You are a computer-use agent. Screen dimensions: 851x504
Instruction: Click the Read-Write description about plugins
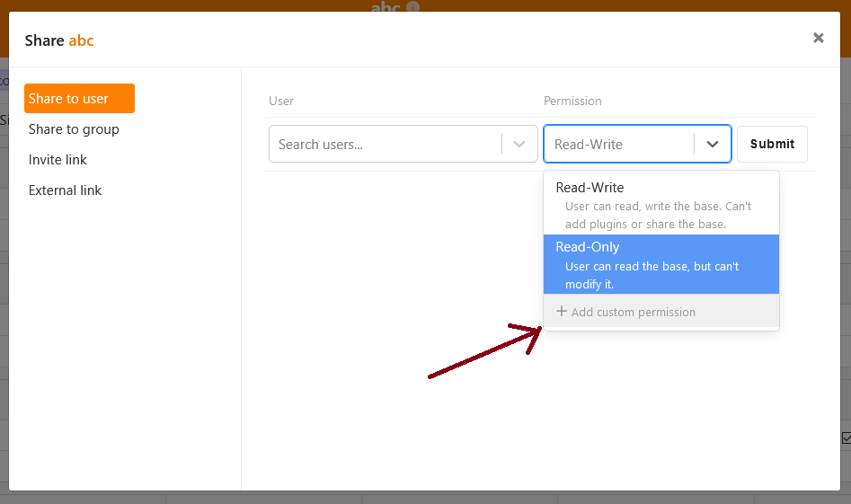pos(657,215)
